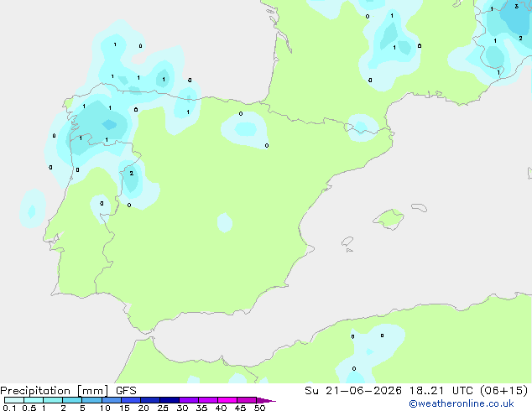Viewport: 532px width, 411px height.
Task: Click the '0.5' legend scale label
Action: (29, 408)
